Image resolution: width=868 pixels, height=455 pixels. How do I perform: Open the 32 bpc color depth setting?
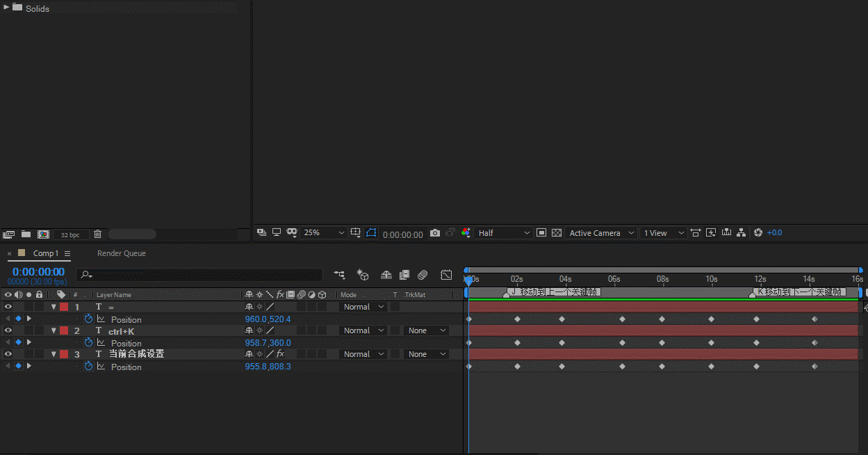click(x=71, y=235)
